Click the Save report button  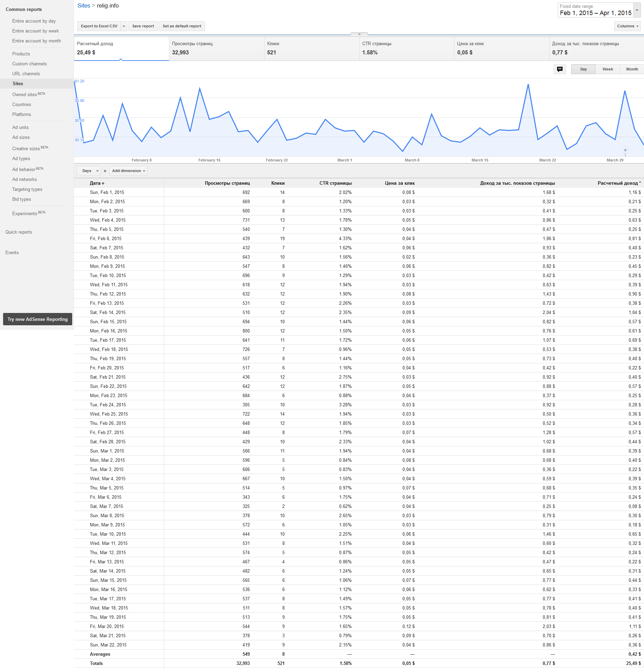tap(143, 26)
